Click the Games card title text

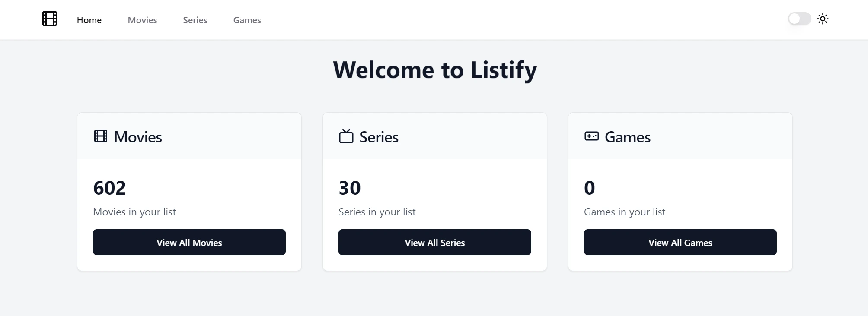627,137
